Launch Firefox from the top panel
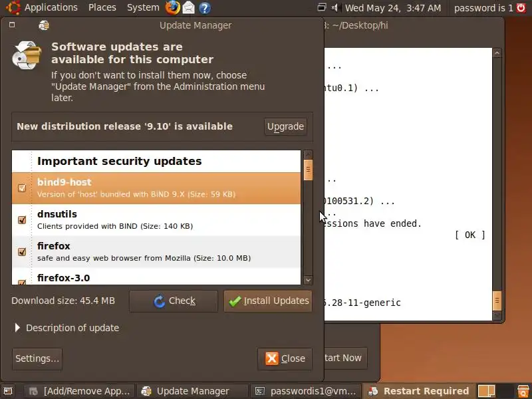Image resolution: width=532 pixels, height=399 pixels. click(173, 7)
